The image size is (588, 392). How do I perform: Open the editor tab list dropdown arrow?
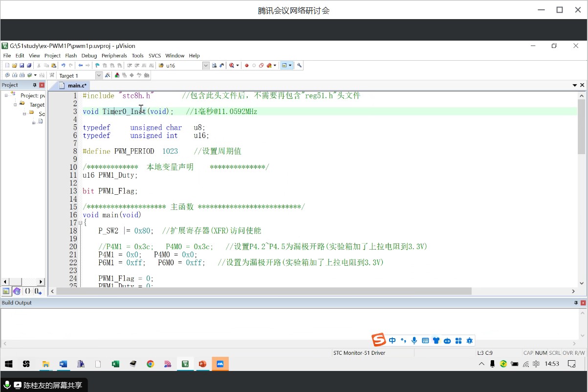(575, 86)
